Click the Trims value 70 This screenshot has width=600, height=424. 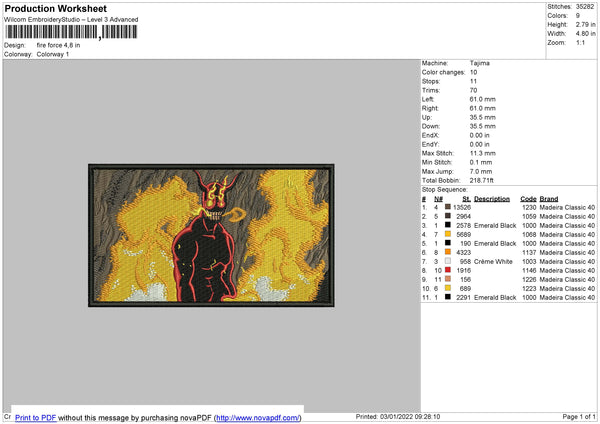[x=473, y=90]
